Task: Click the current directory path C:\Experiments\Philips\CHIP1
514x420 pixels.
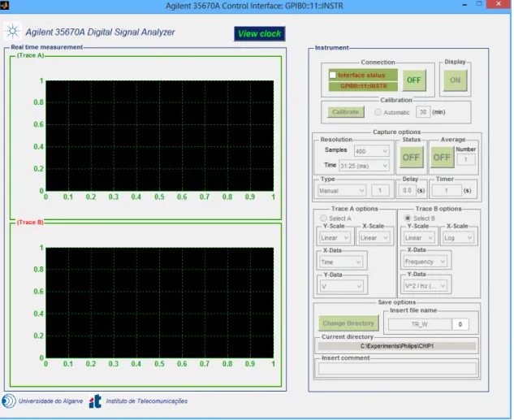Action: pyautogui.click(x=397, y=346)
